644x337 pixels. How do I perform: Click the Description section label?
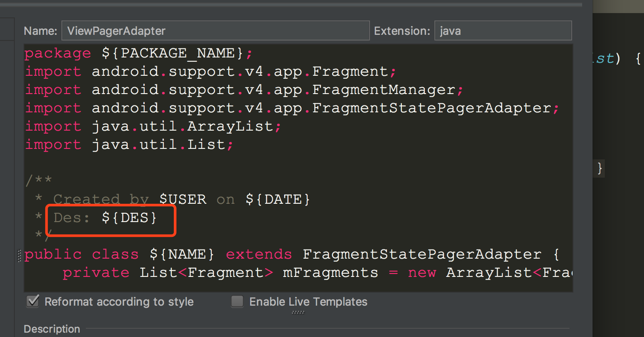pos(52,329)
